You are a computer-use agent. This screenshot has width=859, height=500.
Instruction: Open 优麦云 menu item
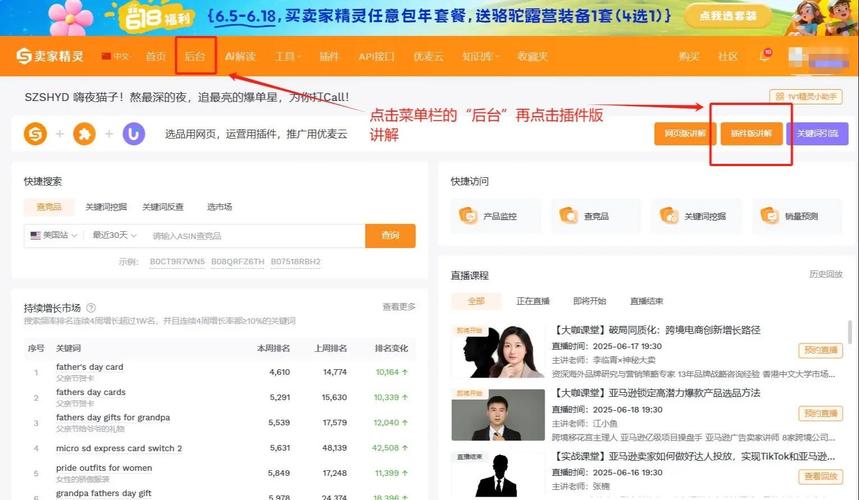(428, 56)
